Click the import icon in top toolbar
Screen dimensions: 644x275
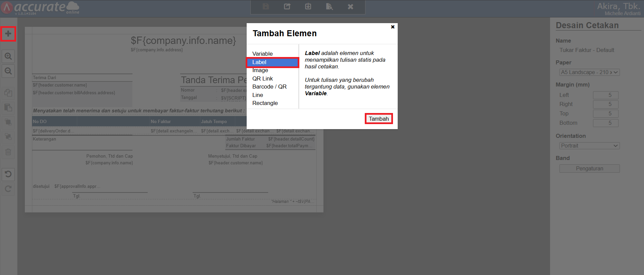pos(308,7)
